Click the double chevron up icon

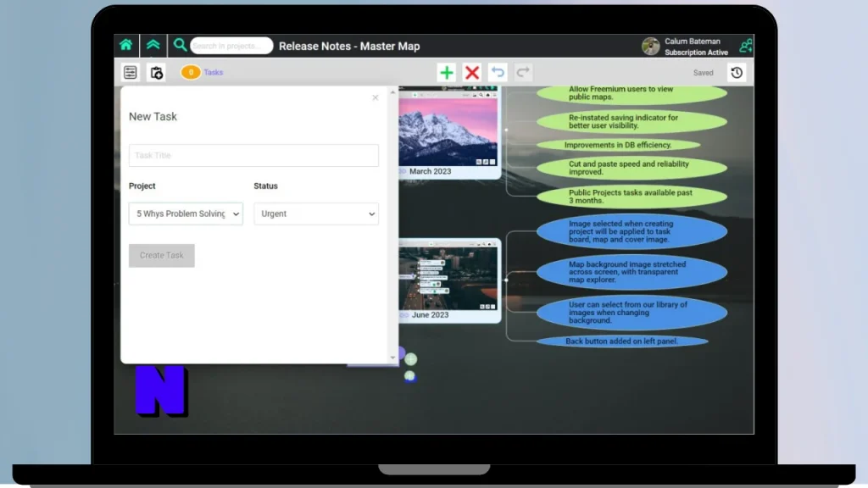point(153,45)
